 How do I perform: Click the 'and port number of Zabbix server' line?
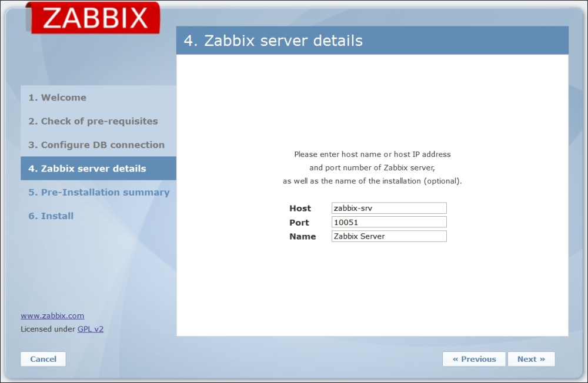pos(372,168)
